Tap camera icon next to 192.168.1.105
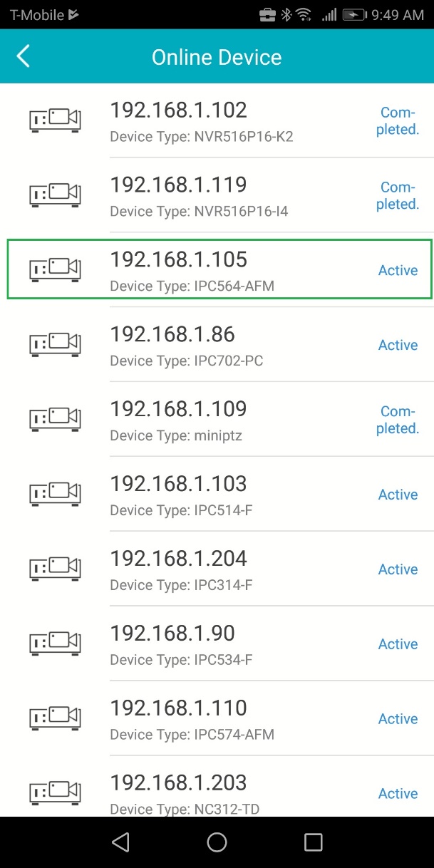Viewport: 434px width, 868px height. pos(55,269)
